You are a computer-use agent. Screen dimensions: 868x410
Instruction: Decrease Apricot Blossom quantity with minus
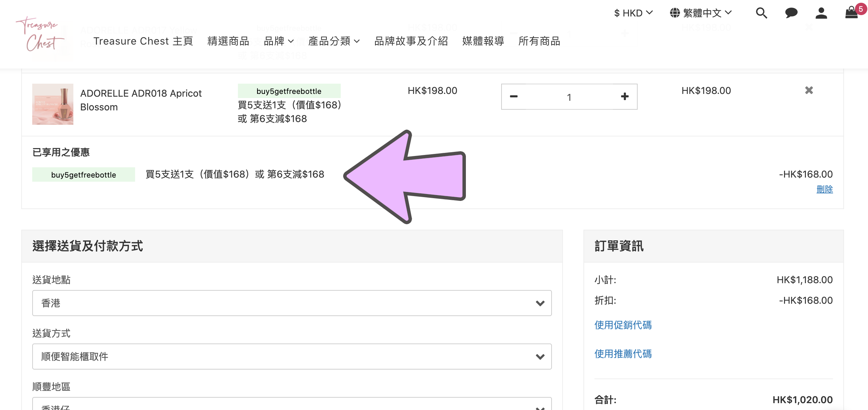[x=514, y=97]
